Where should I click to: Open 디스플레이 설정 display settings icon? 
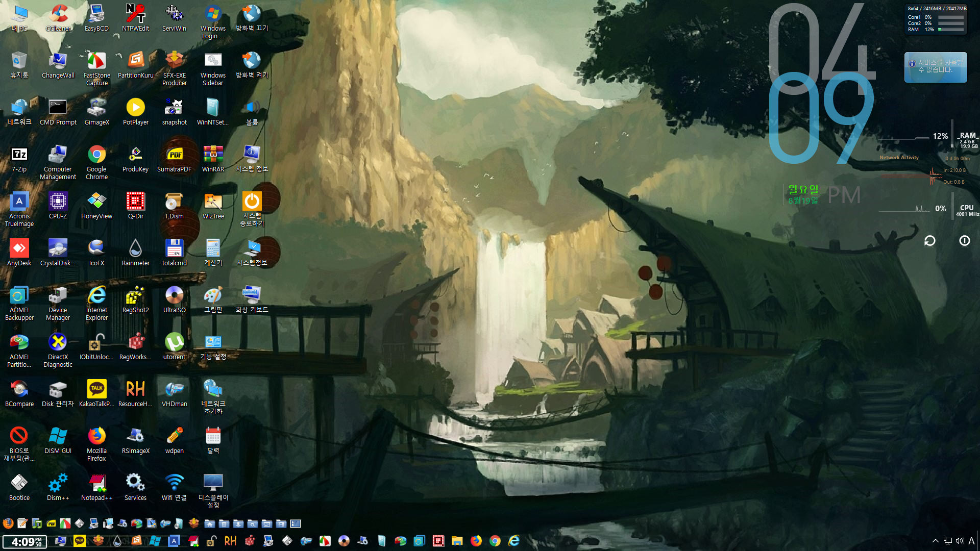[213, 491]
